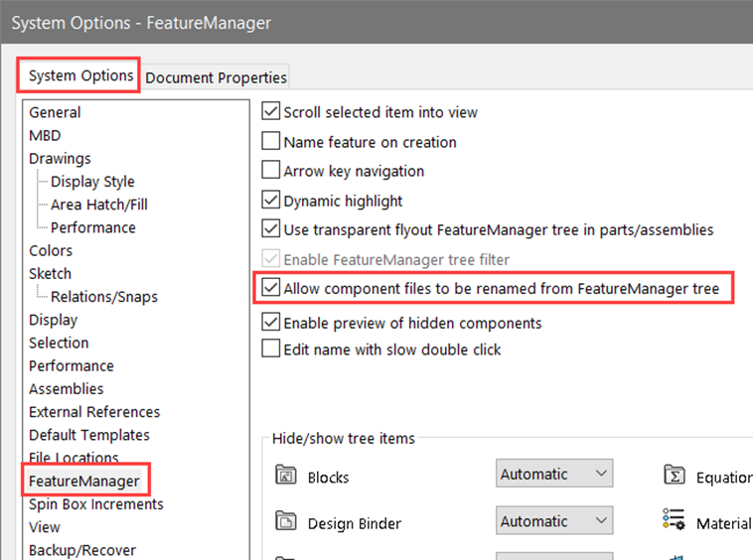Image resolution: width=753 pixels, height=560 pixels.
Task: Select Area Hatch/Fill option
Action: tap(99, 205)
